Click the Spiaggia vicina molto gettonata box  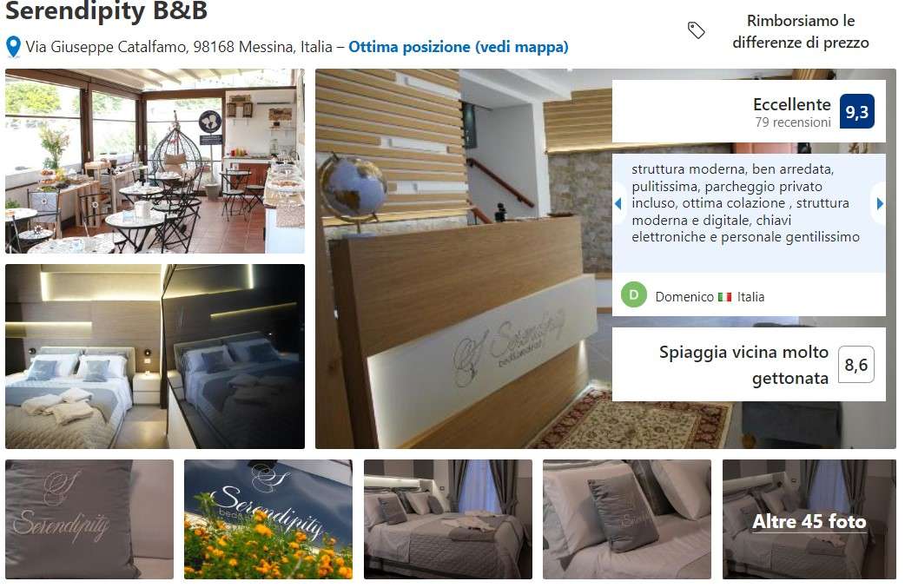click(749, 365)
